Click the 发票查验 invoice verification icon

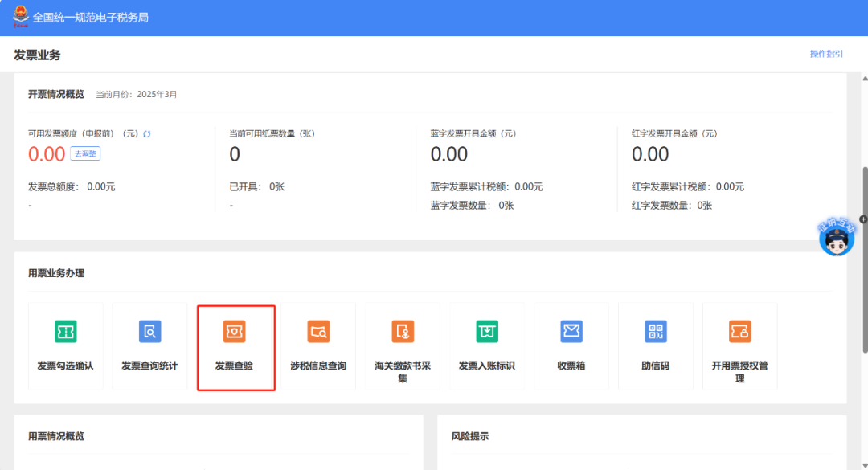(234, 332)
